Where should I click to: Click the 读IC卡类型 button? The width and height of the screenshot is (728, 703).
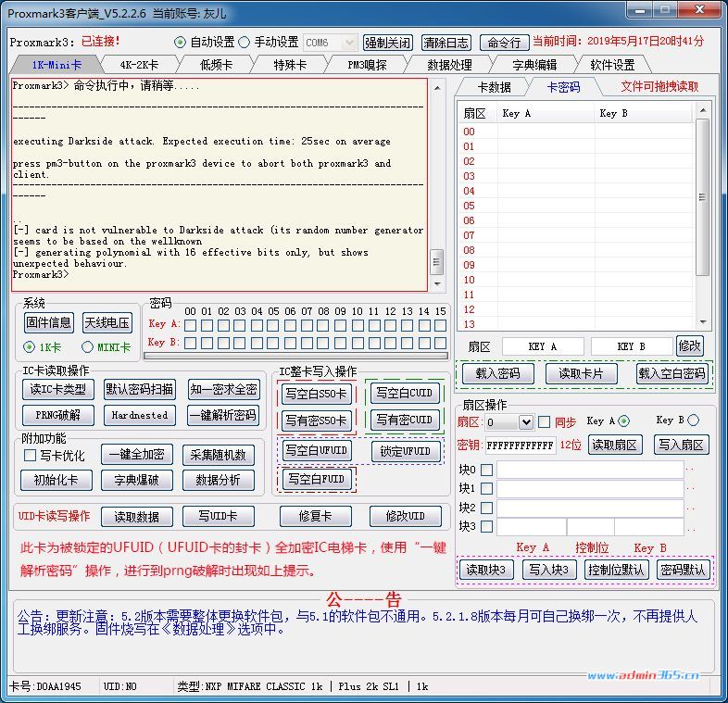click(x=58, y=389)
